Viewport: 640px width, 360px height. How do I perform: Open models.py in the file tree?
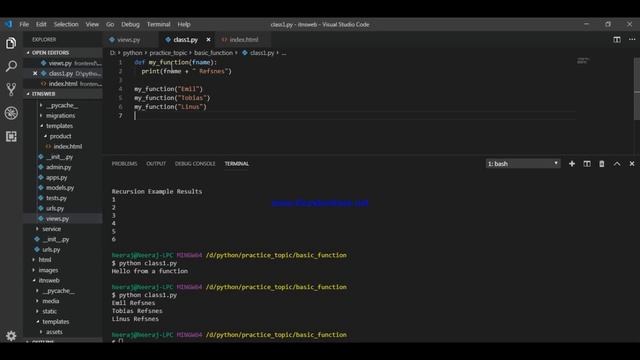(60, 188)
